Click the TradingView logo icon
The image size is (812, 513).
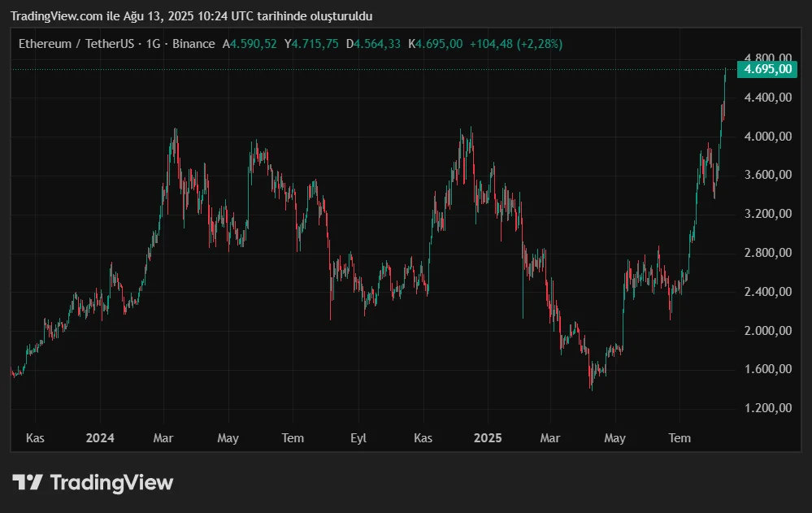(28, 482)
